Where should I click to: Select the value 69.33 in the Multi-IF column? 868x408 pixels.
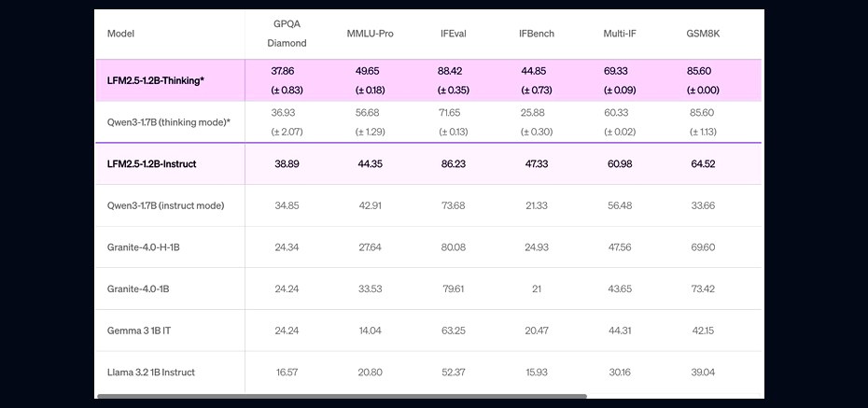coord(616,71)
